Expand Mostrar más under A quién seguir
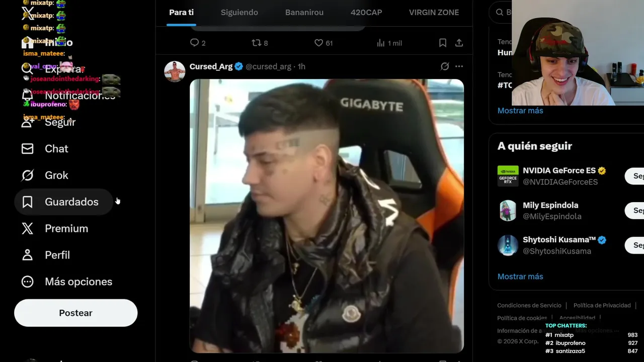The height and width of the screenshot is (362, 644). tap(520, 277)
